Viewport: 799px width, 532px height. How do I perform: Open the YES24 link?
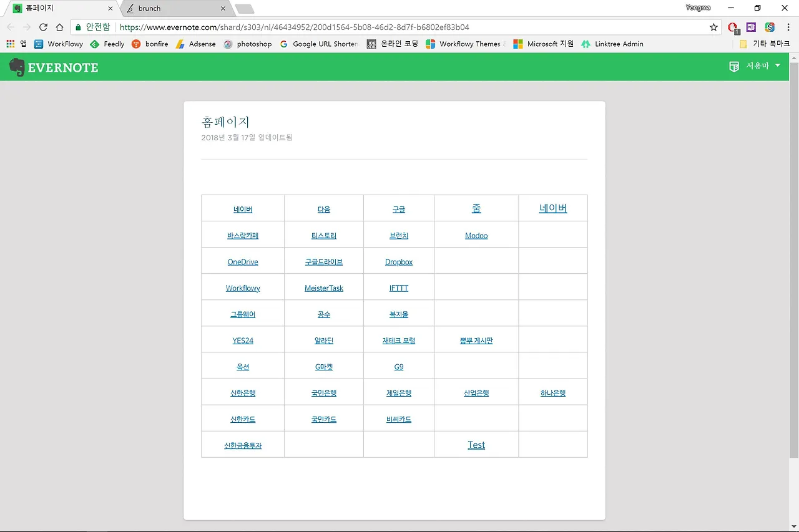coord(243,341)
